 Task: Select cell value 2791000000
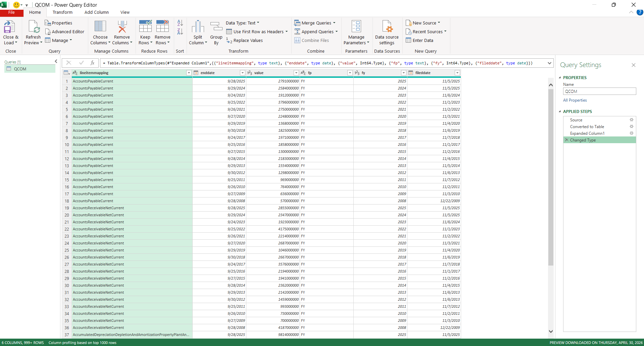[x=273, y=81]
